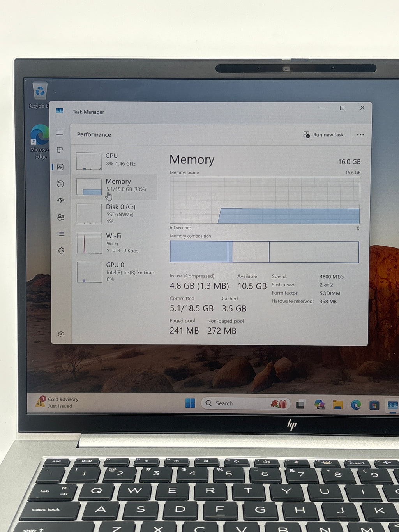399x532 pixels.
Task: Click the 5.1/18.5 GB committed value
Action: click(x=191, y=308)
